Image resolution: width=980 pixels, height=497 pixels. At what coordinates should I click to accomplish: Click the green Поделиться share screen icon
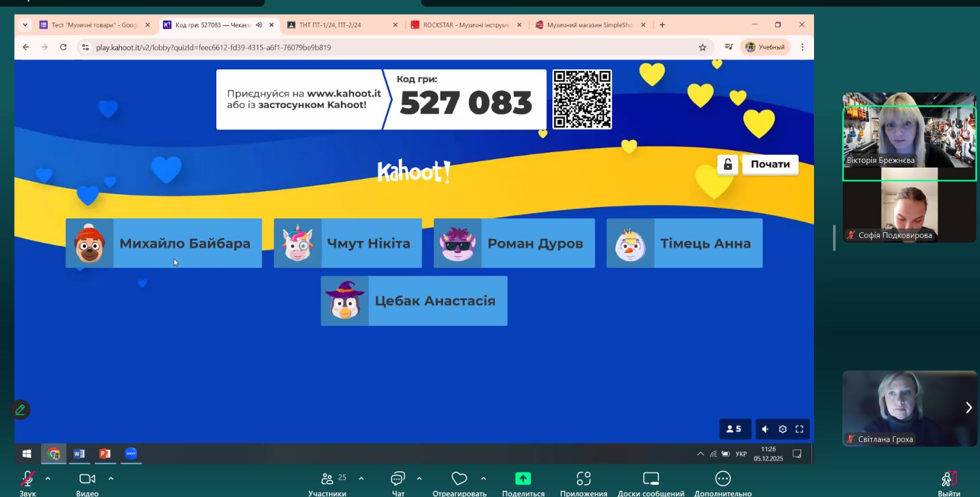[522, 479]
